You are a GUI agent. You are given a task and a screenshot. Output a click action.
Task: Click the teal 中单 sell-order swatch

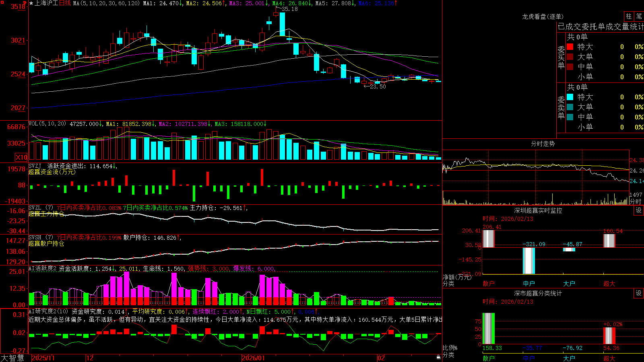click(x=570, y=117)
